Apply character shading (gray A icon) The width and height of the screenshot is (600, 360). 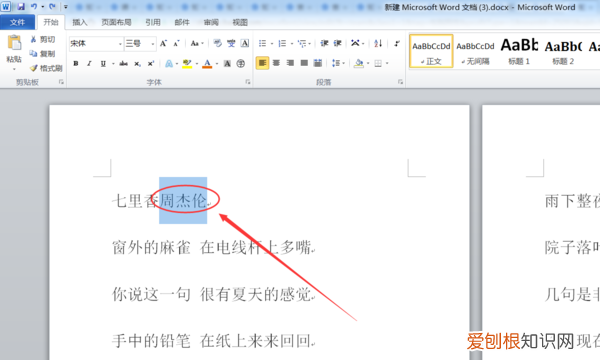click(x=227, y=64)
